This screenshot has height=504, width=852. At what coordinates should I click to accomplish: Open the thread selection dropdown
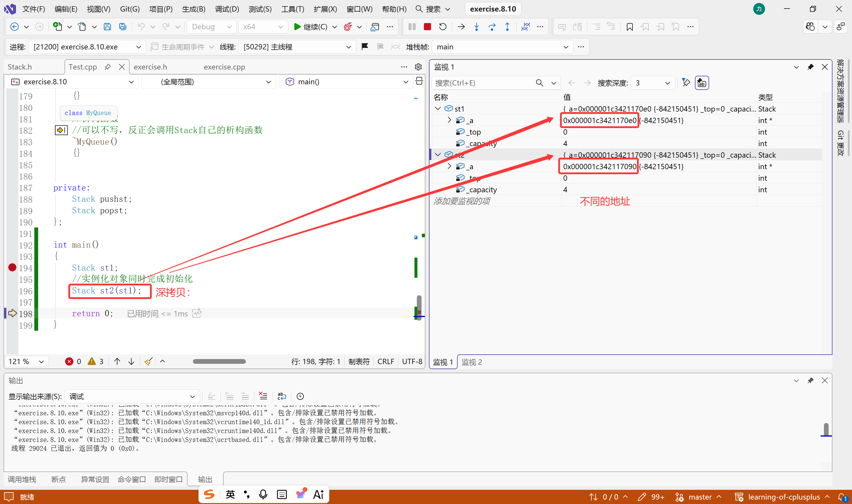pos(296,46)
